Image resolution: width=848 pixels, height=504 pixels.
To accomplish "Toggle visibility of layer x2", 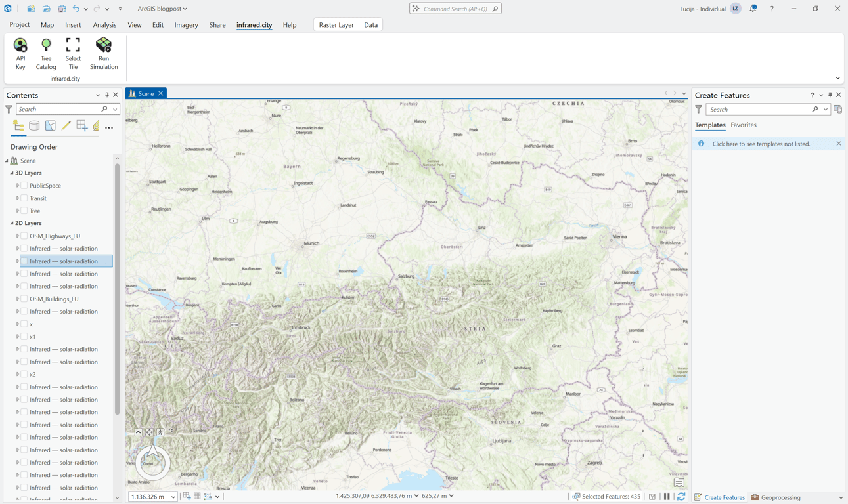I will (24, 374).
